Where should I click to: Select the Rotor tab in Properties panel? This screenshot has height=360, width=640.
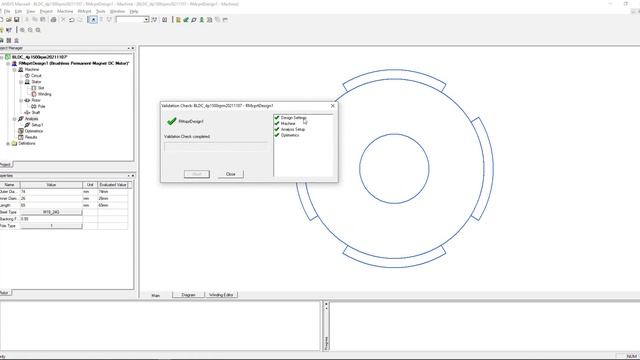[x=5, y=293]
